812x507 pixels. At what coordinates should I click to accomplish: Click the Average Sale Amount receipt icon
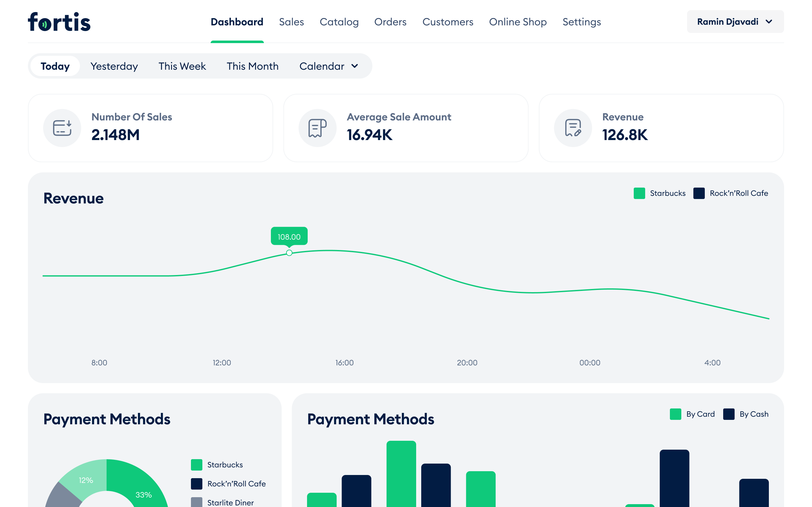[317, 128]
